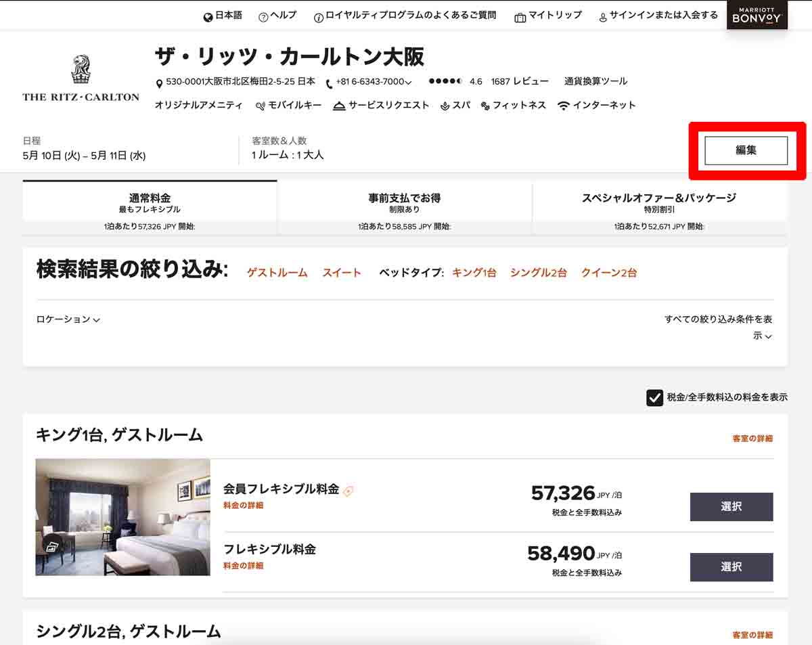Select the フレキシブル料金 58,490 rate

[731, 567]
